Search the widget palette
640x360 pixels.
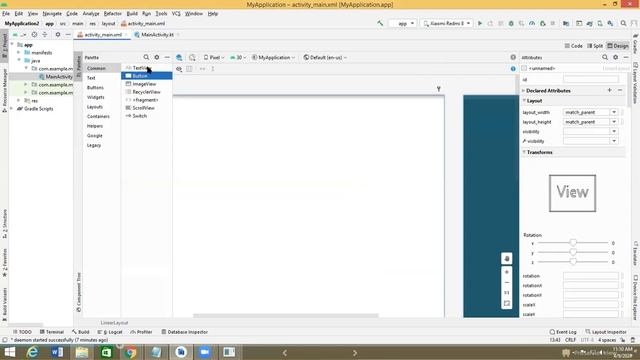pos(146,58)
